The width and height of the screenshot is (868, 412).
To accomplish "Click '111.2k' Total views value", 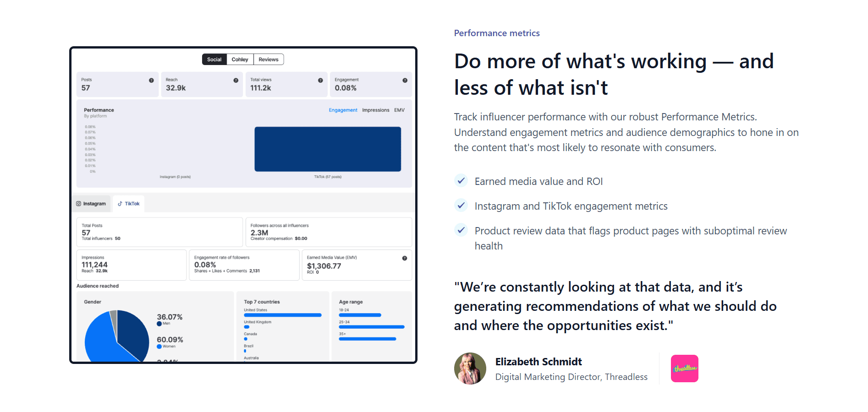I will (x=261, y=88).
